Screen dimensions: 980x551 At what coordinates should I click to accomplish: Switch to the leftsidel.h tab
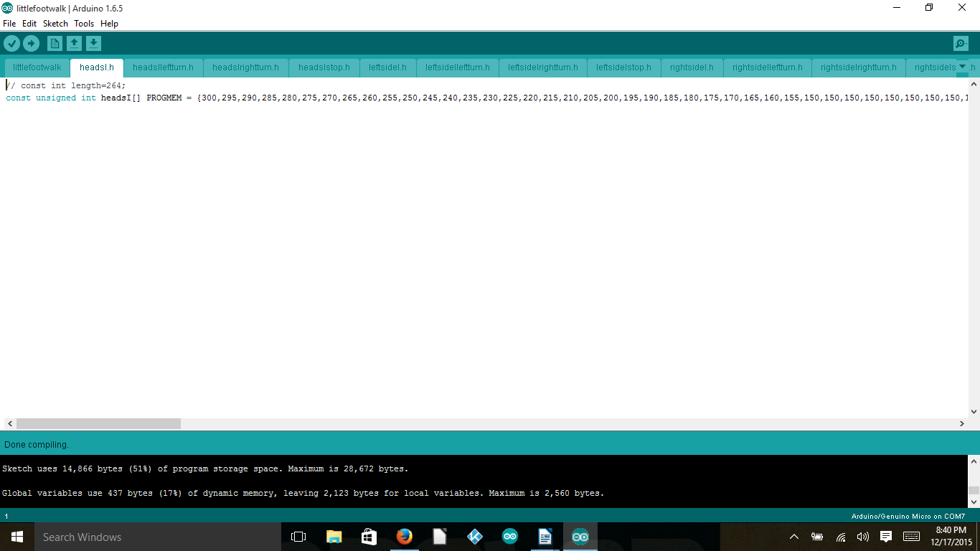387,67
